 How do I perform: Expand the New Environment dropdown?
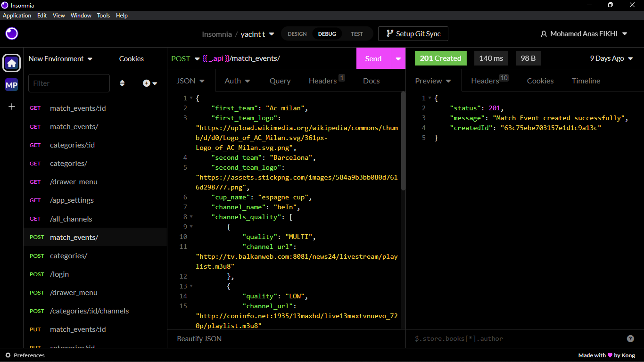(60, 59)
